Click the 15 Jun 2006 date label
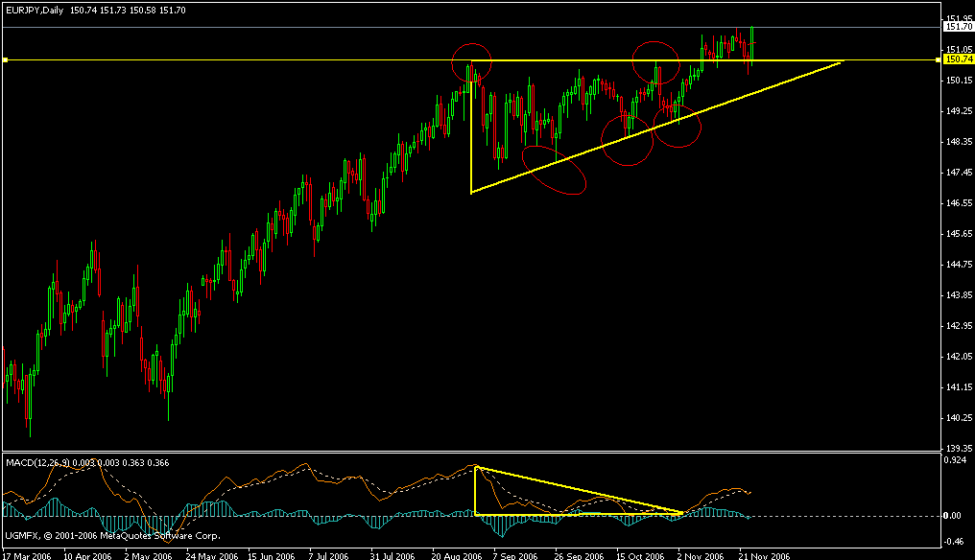 [x=272, y=555]
